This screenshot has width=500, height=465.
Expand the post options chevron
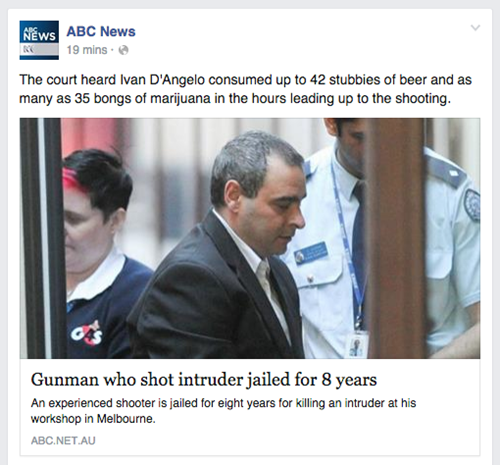click(475, 28)
